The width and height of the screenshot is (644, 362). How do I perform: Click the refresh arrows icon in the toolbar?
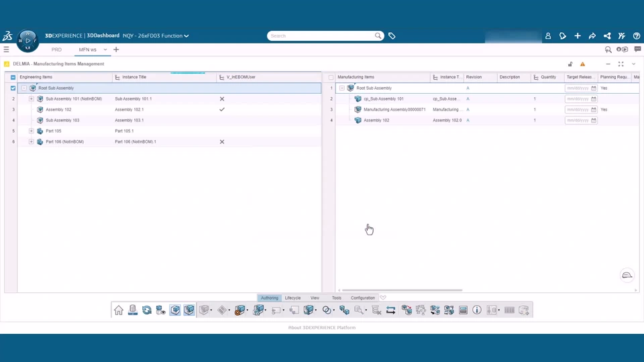tap(147, 310)
